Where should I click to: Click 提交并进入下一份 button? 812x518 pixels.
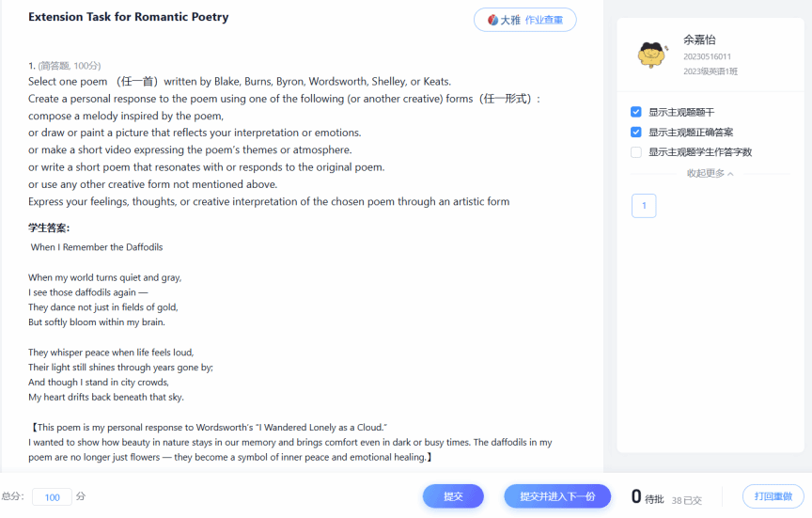tap(557, 496)
